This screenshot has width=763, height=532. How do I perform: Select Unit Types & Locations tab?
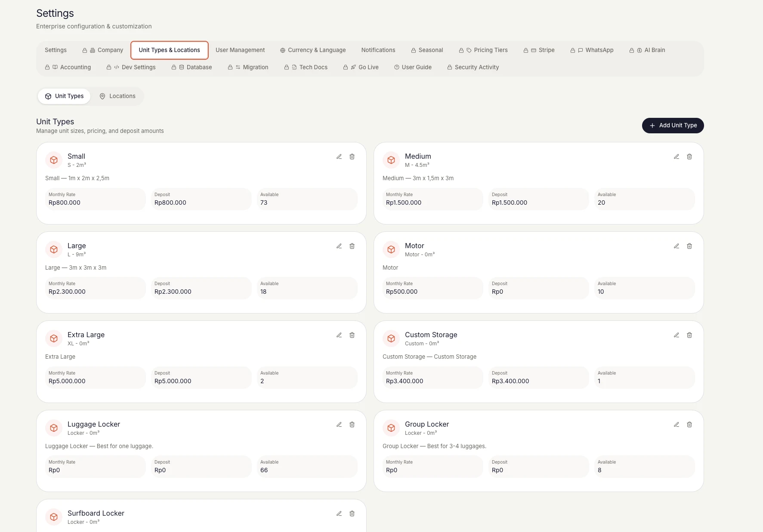pos(170,50)
